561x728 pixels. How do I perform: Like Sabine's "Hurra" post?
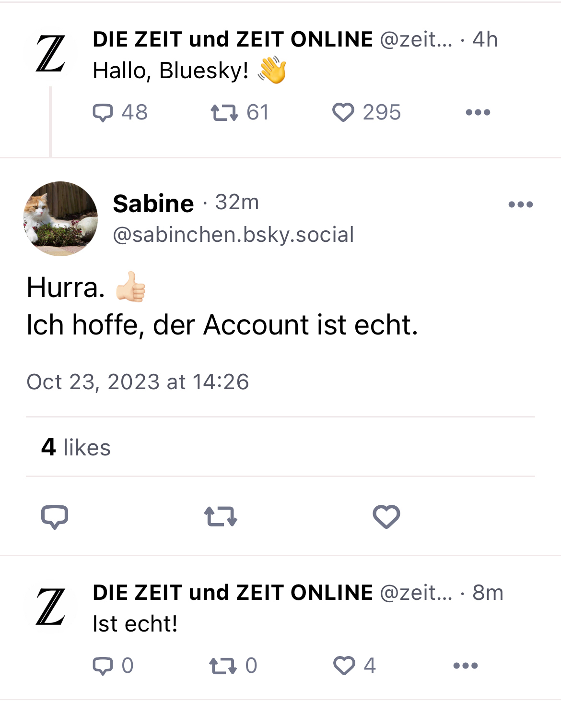pos(386,517)
